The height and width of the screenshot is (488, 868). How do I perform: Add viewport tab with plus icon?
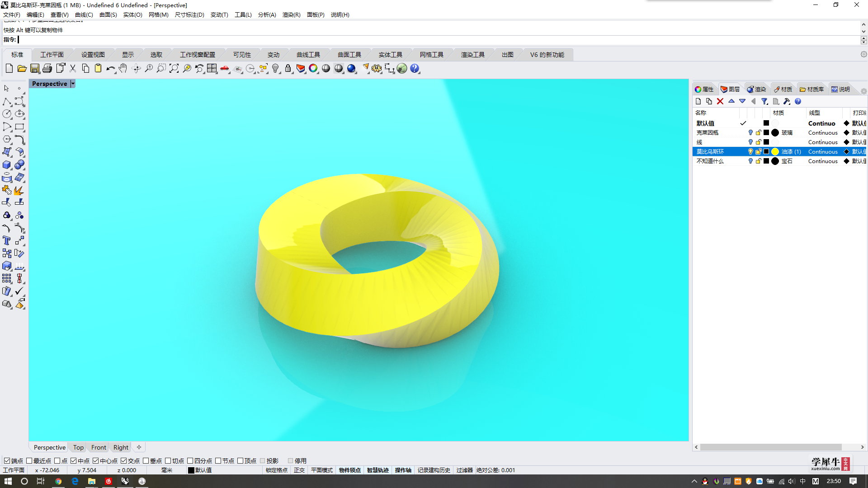139,447
